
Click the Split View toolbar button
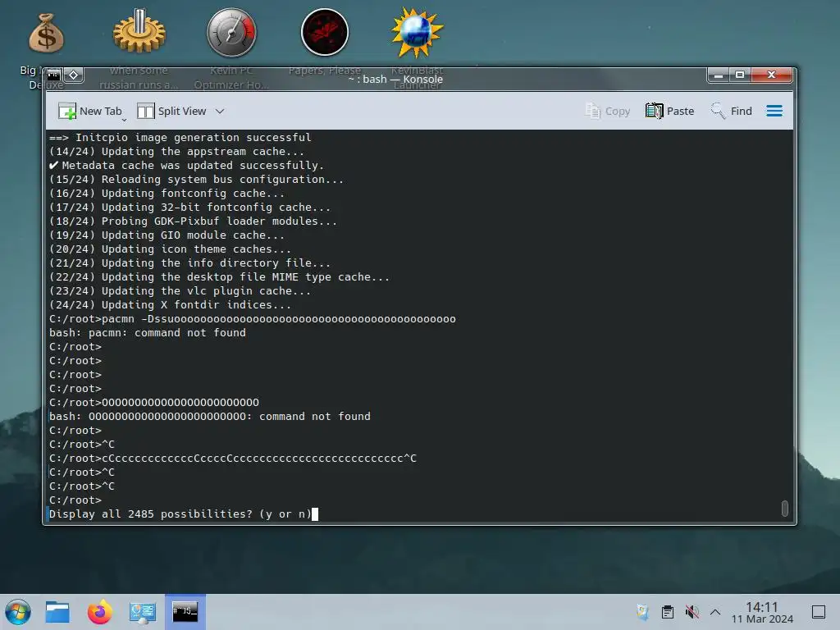point(172,111)
